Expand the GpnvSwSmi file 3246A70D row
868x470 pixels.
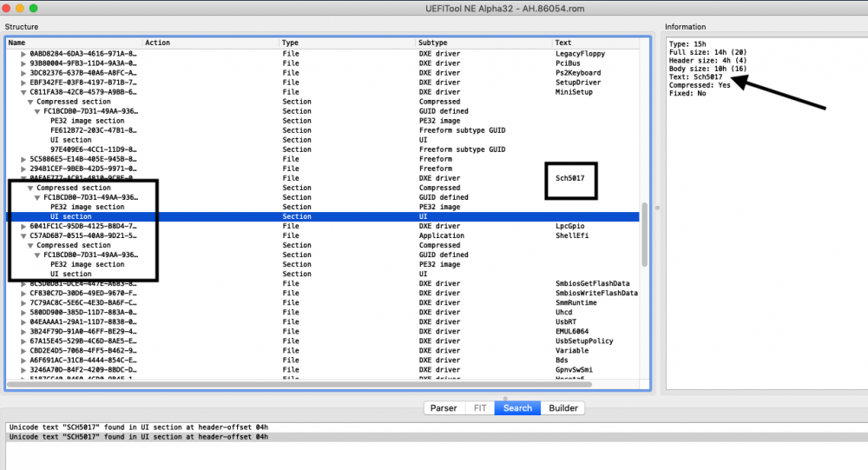pos(23,370)
